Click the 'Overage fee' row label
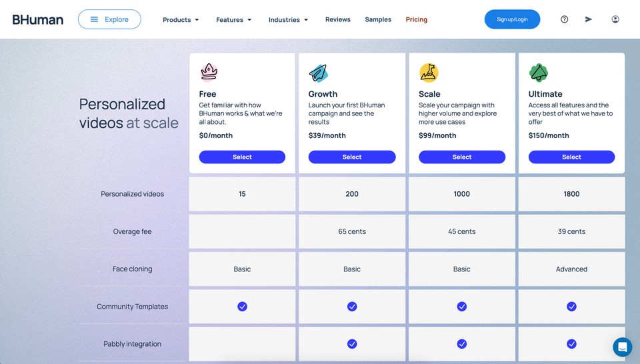Image resolution: width=640 pixels, height=364 pixels. pyautogui.click(x=132, y=231)
